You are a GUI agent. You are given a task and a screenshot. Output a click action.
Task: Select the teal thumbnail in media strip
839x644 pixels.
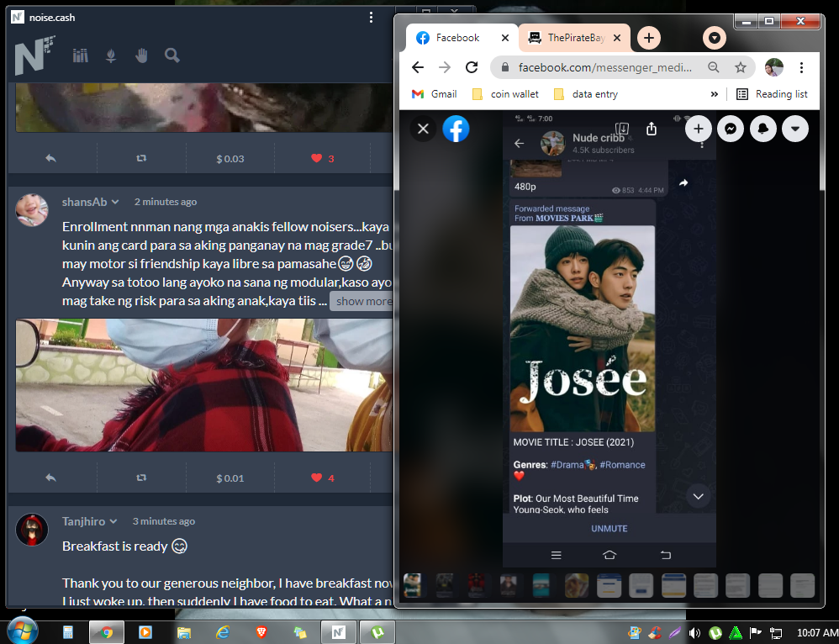(541, 585)
